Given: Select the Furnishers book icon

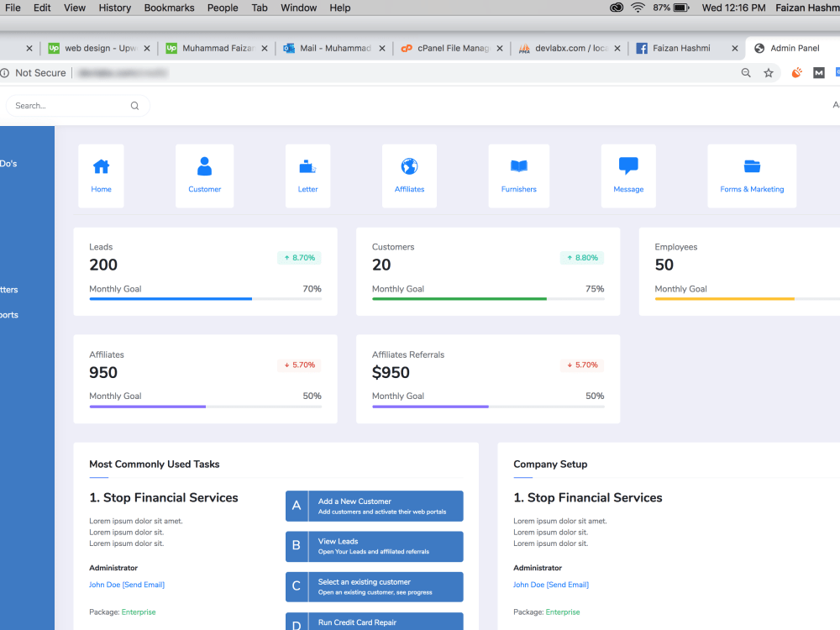Looking at the screenshot, I should coord(518,166).
